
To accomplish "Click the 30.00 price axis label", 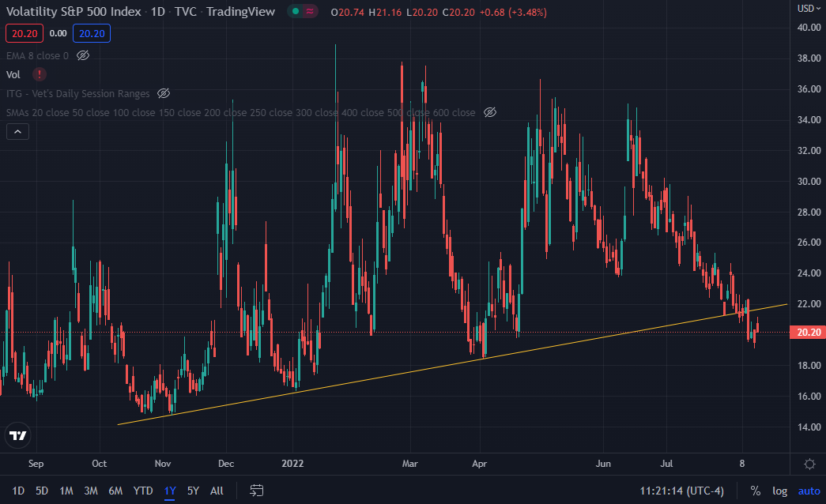I will point(809,181).
